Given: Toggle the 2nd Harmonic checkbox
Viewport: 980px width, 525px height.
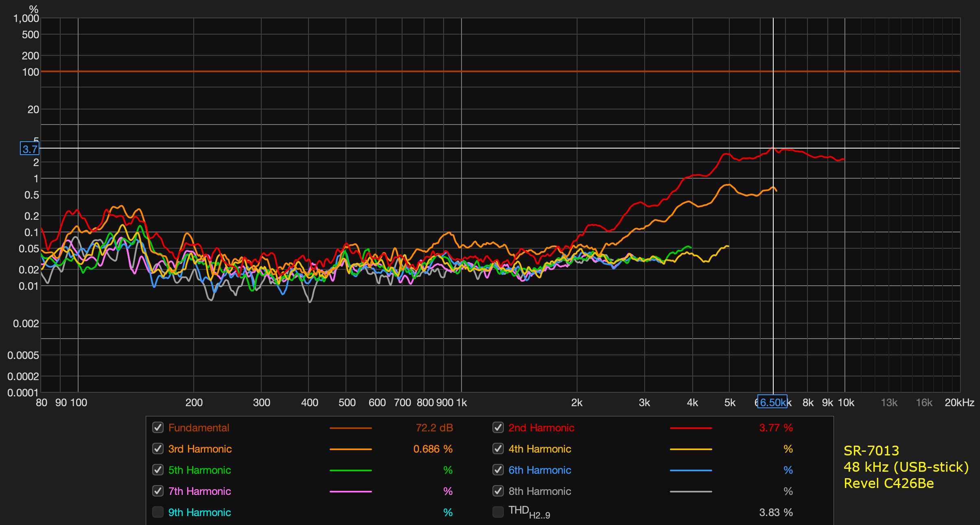Looking at the screenshot, I should (x=498, y=427).
